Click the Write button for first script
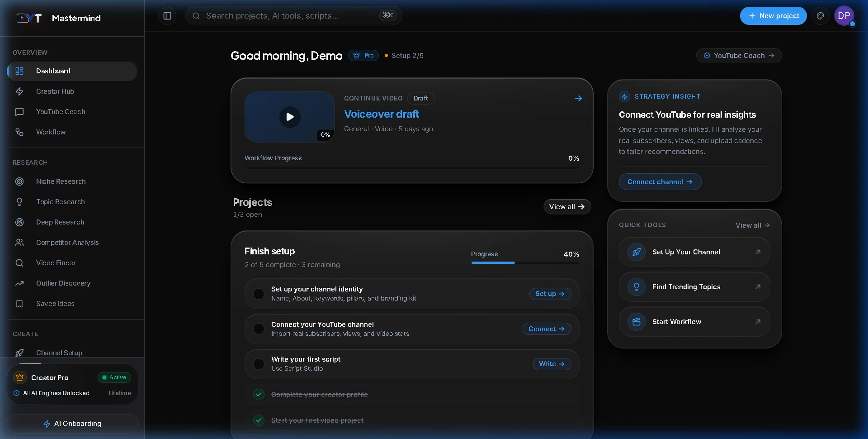Screen dimensions: 868x439 point(552,364)
